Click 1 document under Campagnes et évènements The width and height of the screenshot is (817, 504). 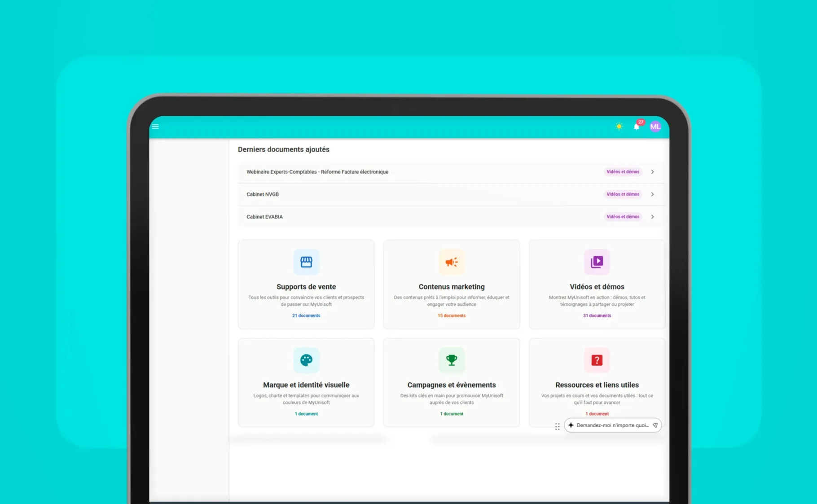452,414
